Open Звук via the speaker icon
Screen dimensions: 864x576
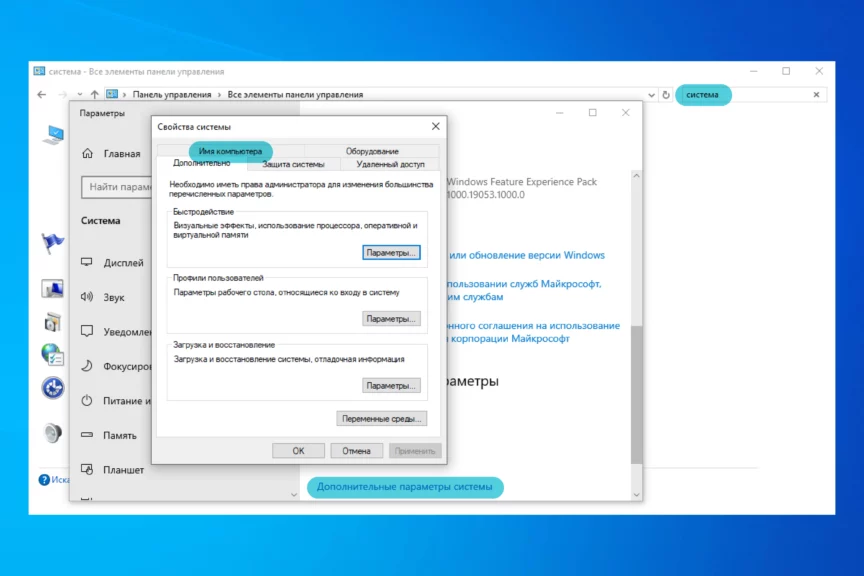87,297
